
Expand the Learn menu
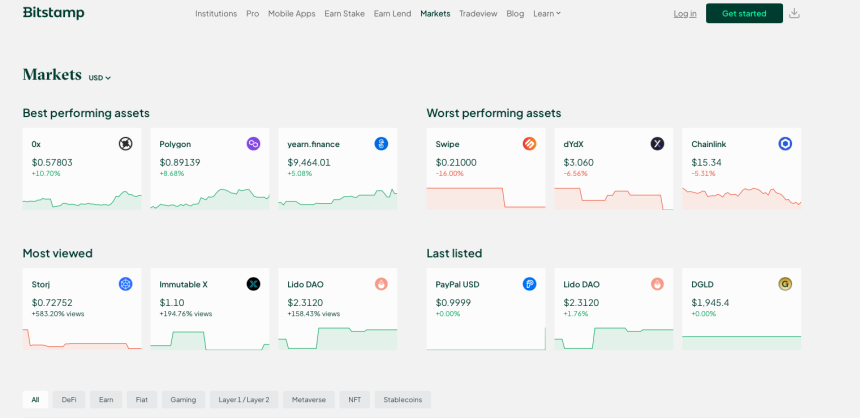547,14
